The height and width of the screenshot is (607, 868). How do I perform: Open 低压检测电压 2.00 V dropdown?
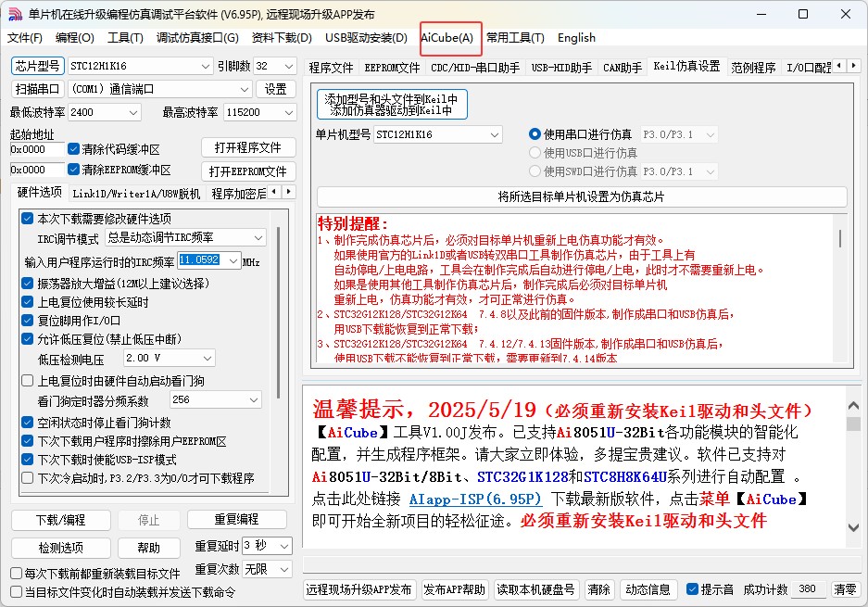click(x=208, y=359)
